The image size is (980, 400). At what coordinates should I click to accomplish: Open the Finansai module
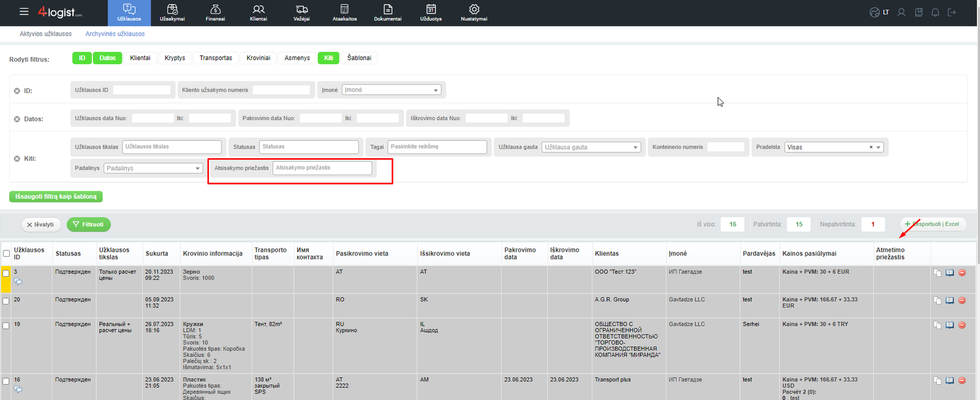tap(215, 13)
